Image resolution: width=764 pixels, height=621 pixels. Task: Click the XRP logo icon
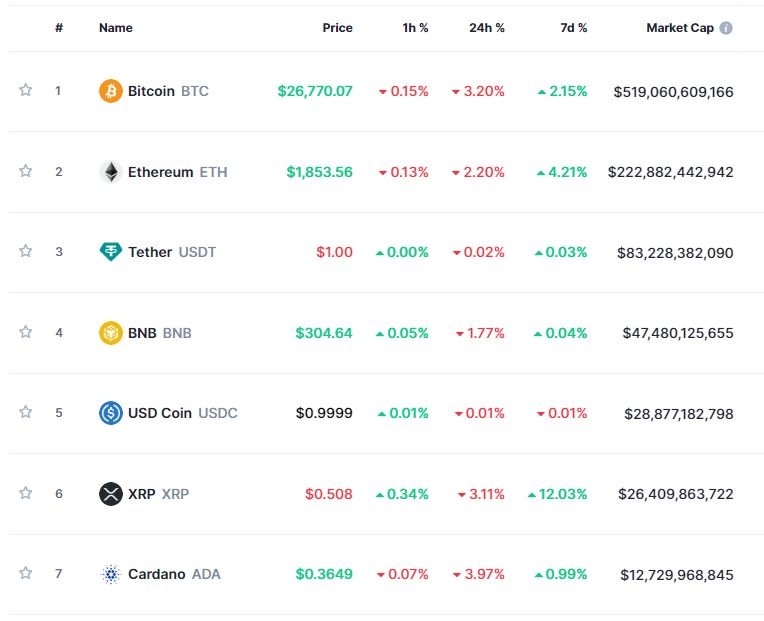pyautogui.click(x=110, y=493)
